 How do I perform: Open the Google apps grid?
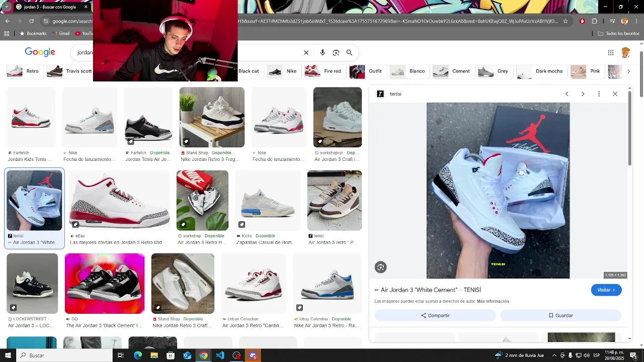click(611, 52)
